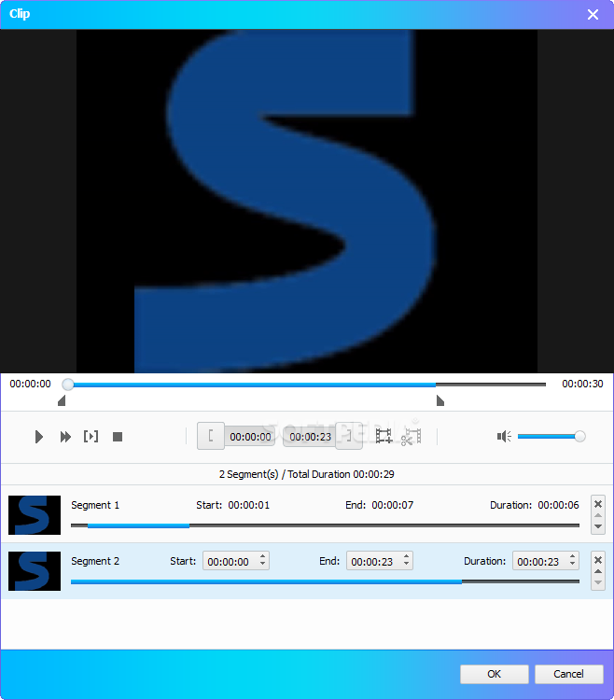The image size is (614, 700).
Task: Decrease Segment 2 Duration stepper
Action: [573, 566]
